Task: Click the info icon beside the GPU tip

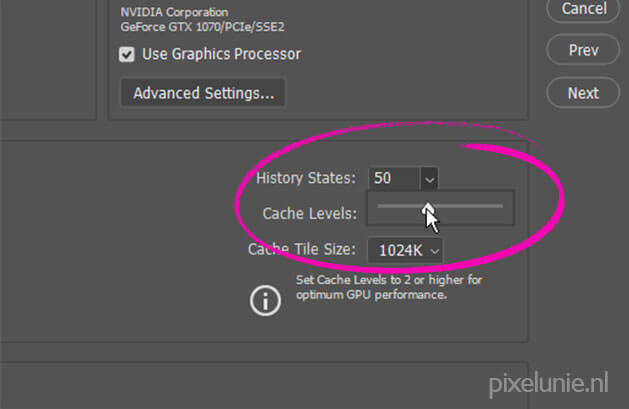Action: pos(265,300)
